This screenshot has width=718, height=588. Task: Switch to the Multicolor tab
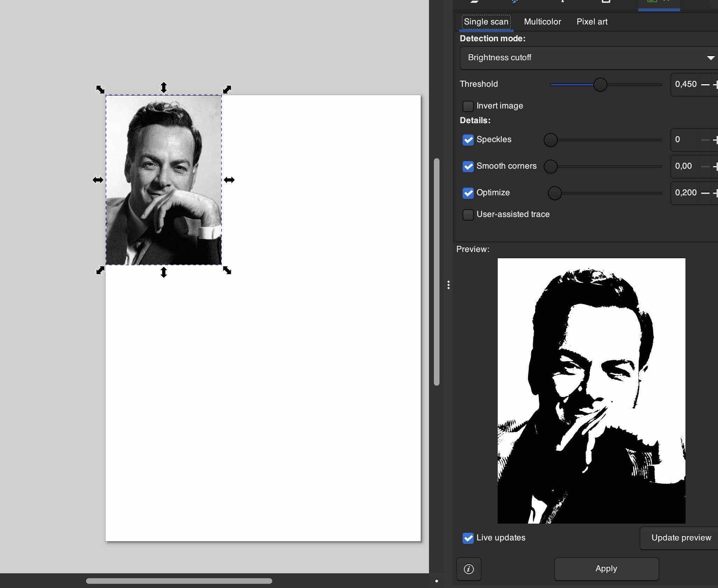coord(542,22)
